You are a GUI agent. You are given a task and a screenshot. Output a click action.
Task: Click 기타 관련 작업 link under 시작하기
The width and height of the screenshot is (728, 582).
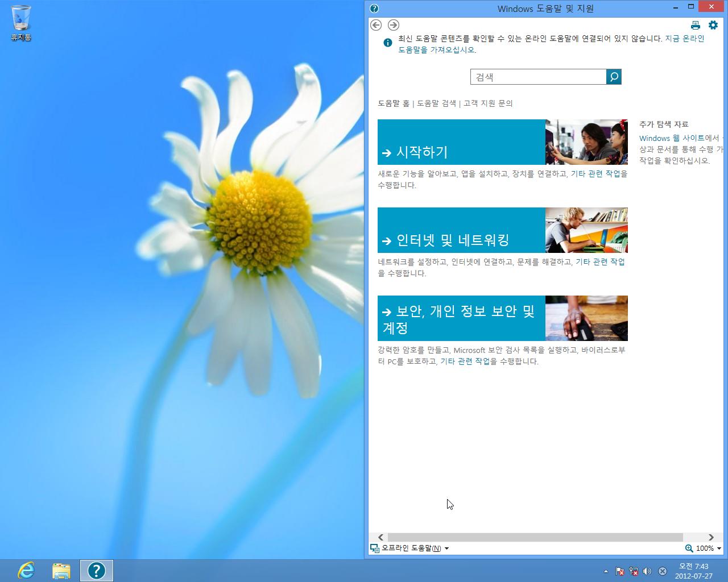pyautogui.click(x=595, y=174)
